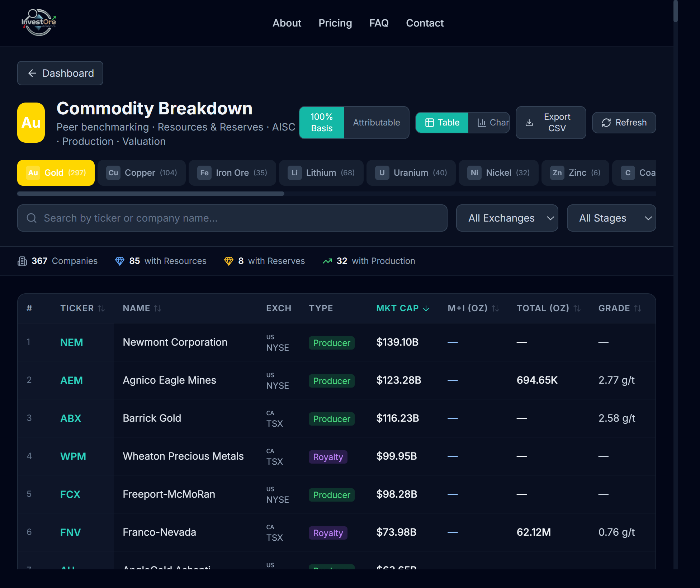
Task: Click the yellow gem icon beside Reserves
Action: click(229, 261)
